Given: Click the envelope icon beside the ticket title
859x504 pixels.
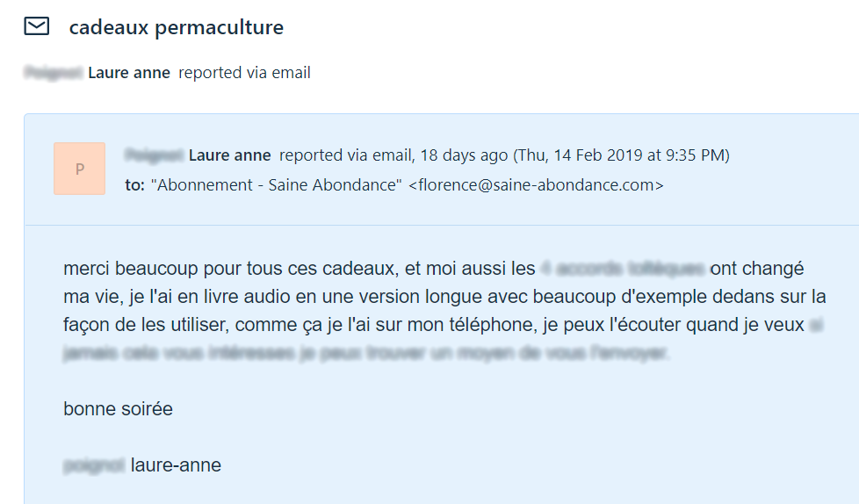Looking at the screenshot, I should coord(37,26).
